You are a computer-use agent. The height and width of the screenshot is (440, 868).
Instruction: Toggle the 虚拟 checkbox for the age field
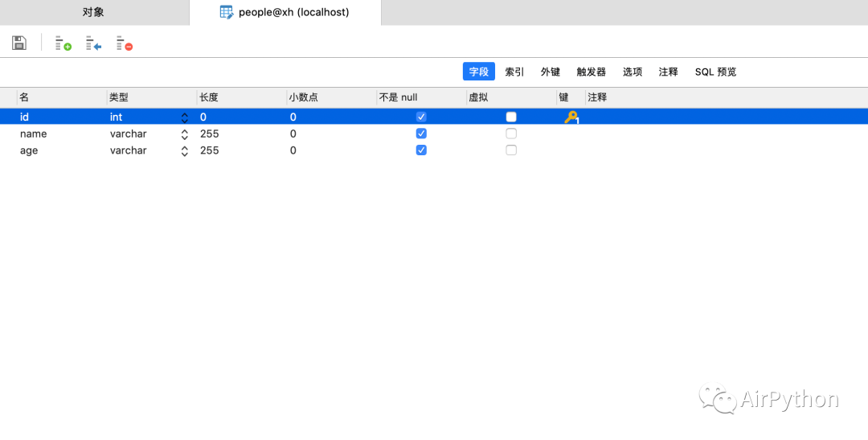coord(511,150)
